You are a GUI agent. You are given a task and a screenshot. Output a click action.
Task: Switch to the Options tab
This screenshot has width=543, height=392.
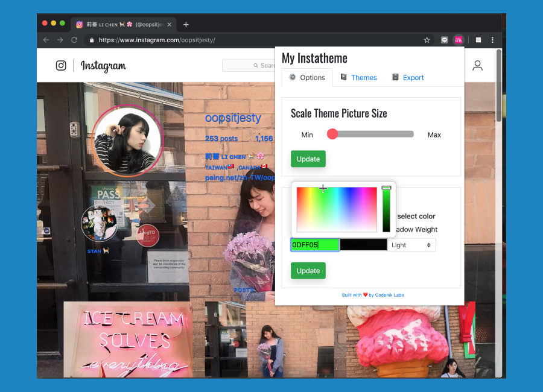coord(307,78)
